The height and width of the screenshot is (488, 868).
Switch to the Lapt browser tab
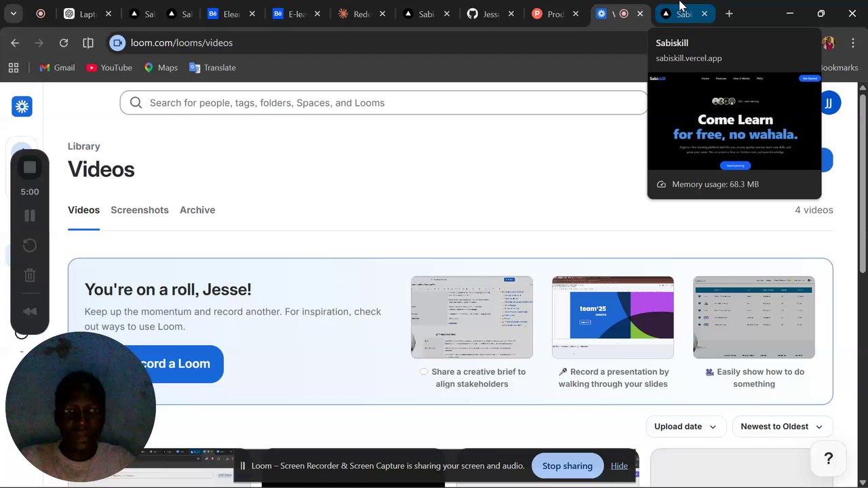click(86, 14)
